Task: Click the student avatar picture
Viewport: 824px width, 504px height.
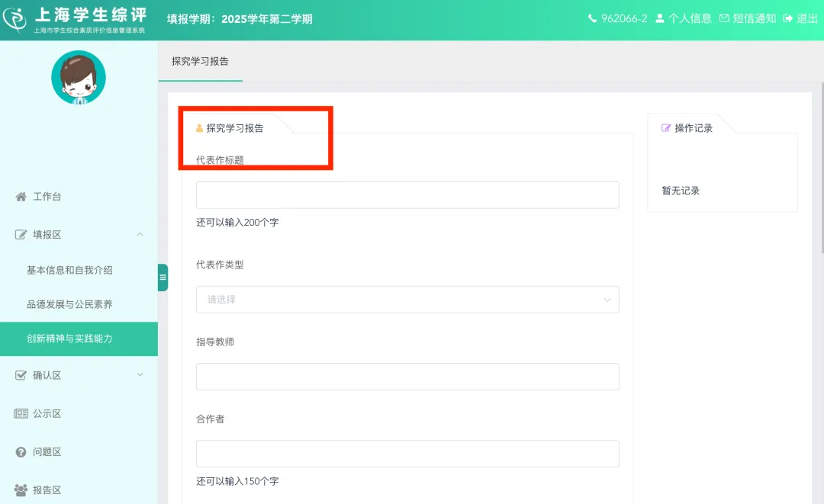Action: (x=79, y=78)
